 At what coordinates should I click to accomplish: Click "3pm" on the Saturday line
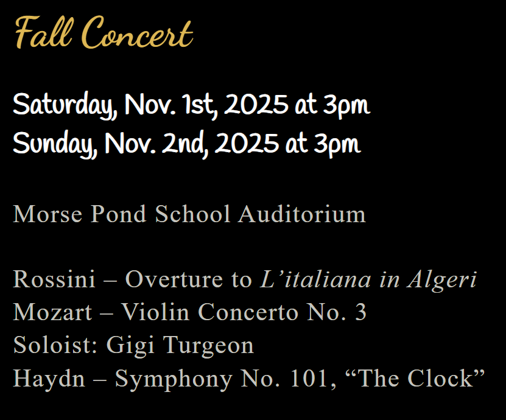346,106
